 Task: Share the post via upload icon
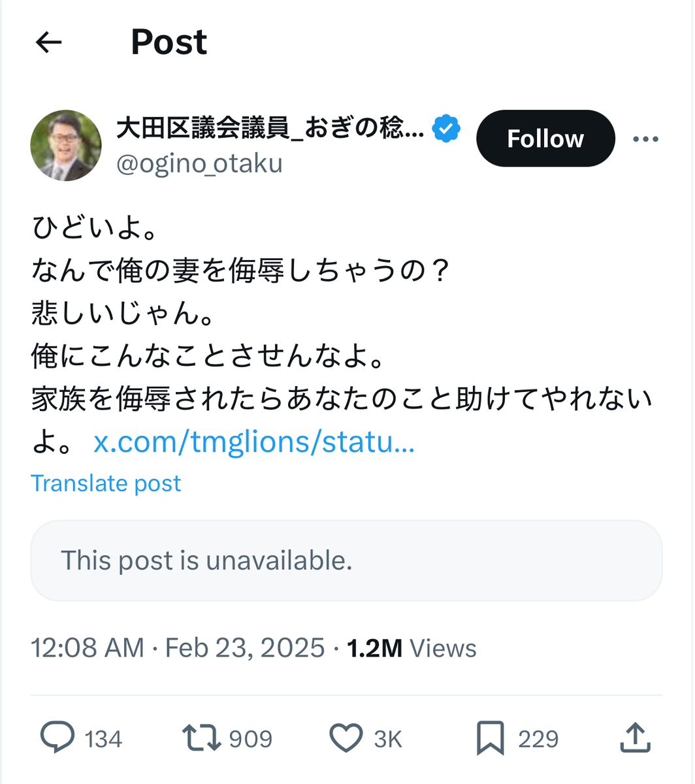(x=634, y=738)
